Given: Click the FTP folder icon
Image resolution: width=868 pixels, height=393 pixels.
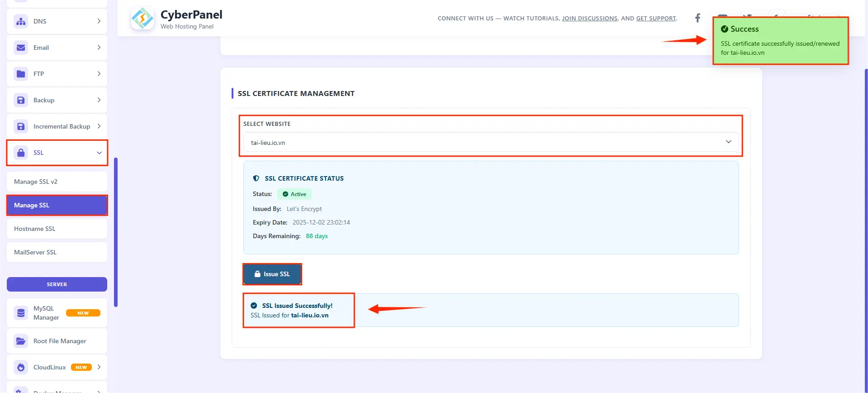Looking at the screenshot, I should click(x=21, y=74).
